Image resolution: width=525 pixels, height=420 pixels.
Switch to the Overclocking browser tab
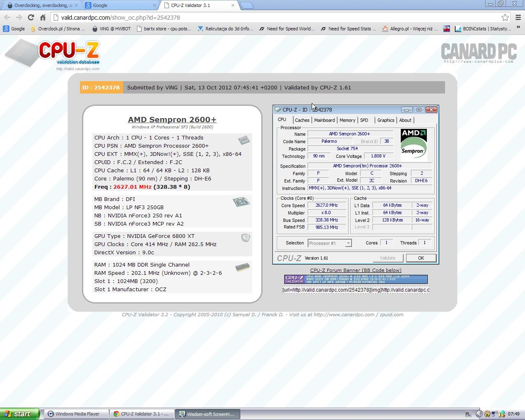click(40, 5)
